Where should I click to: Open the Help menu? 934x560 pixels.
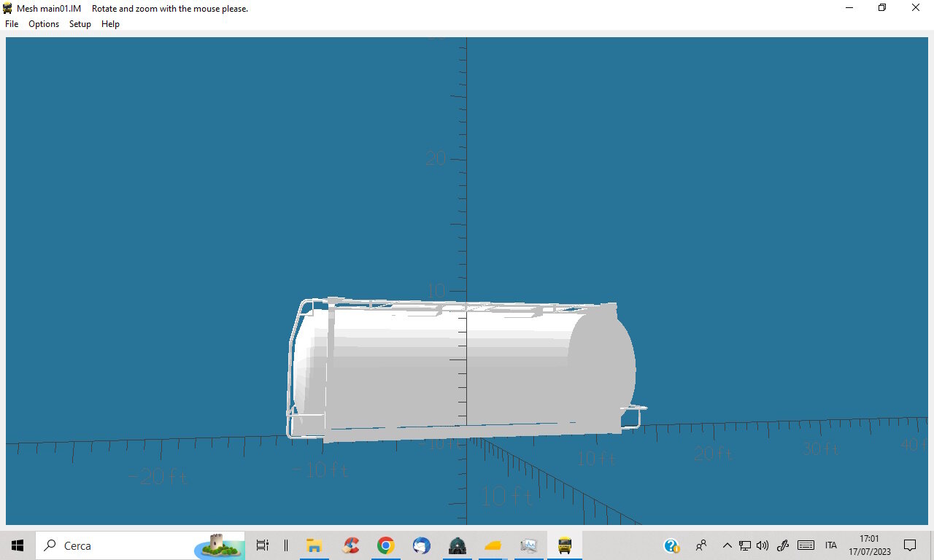tap(110, 24)
